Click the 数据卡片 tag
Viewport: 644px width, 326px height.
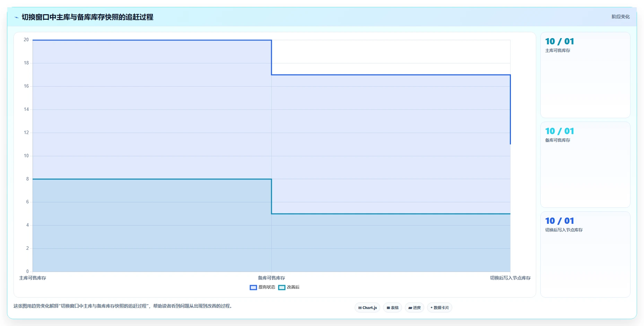(x=440, y=308)
